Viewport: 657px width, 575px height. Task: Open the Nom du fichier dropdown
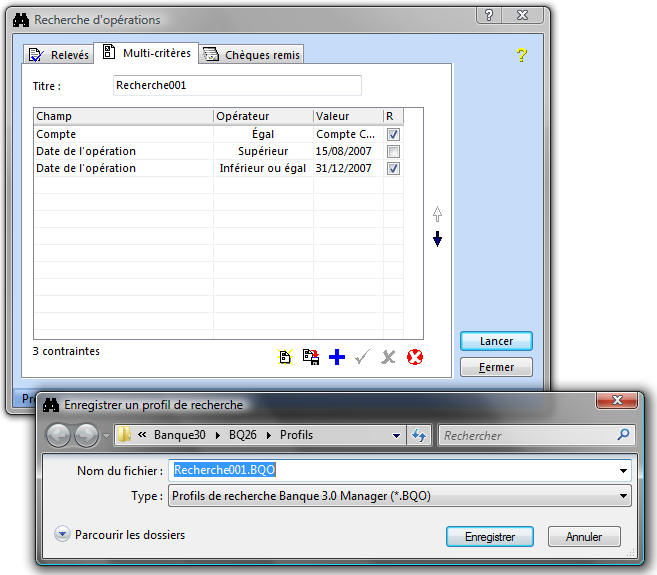click(624, 470)
